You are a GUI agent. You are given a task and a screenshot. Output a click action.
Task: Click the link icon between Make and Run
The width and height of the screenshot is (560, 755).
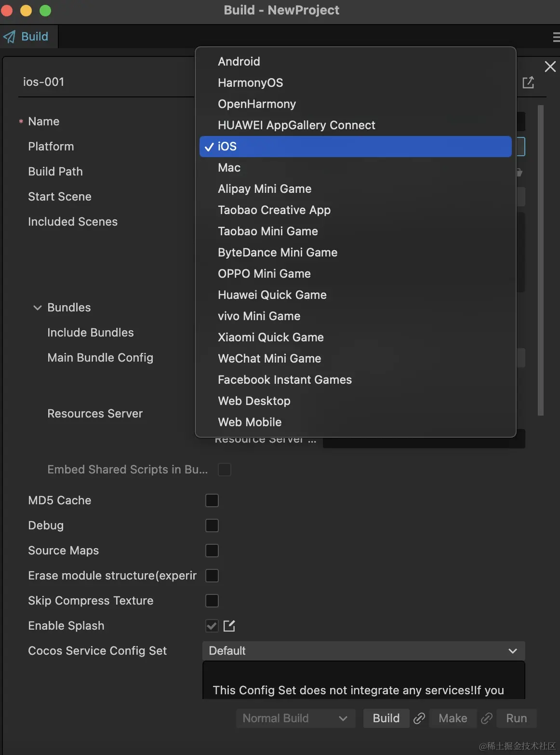(x=487, y=718)
